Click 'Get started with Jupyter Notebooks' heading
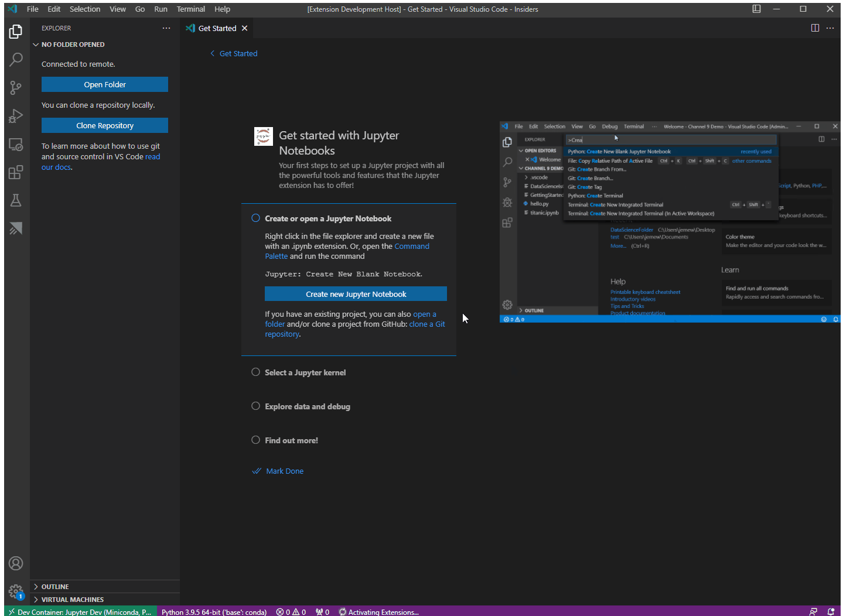Viewport: 843px width, 616px height. [339, 143]
